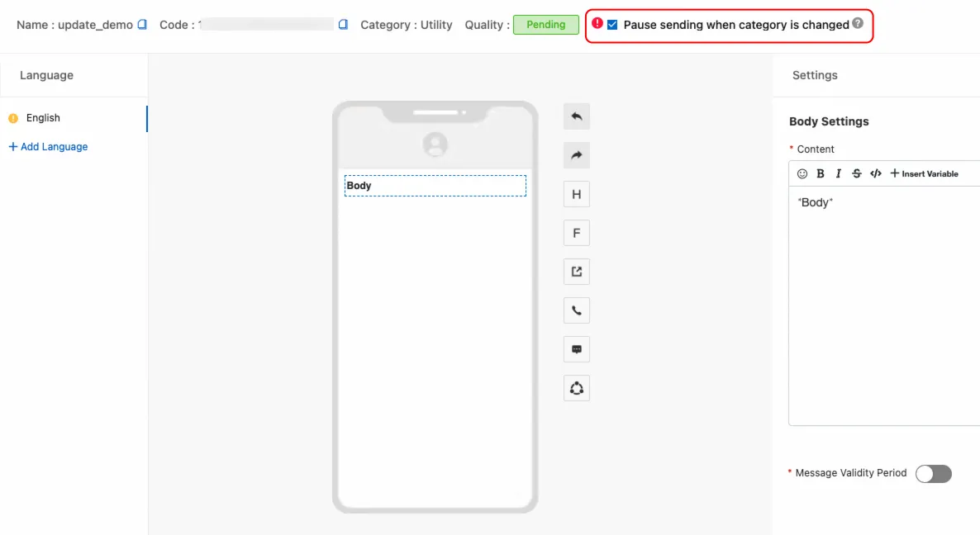Click Insert Variable in the editor toolbar
Viewport: 980px width, 535px height.
click(x=924, y=173)
